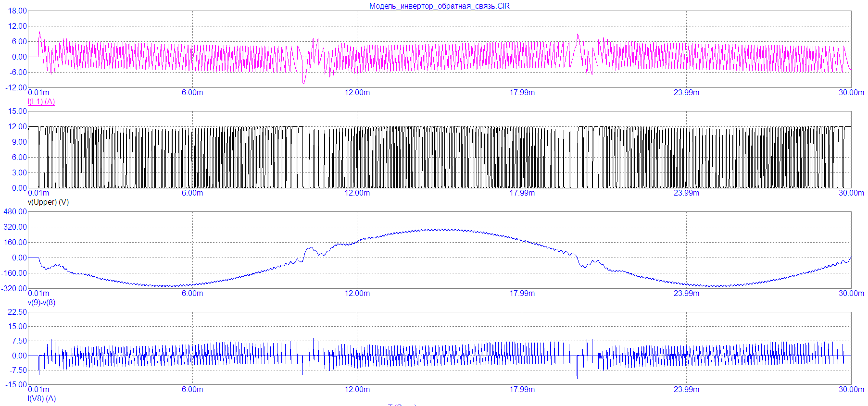Click the -15.00 y-axis value of bottom plot
Viewport: 868px width, 406px height.
coord(16,384)
